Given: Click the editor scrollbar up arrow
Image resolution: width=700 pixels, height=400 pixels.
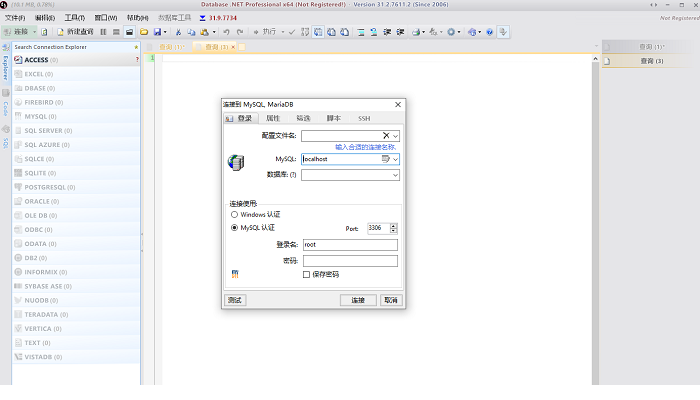Looking at the screenshot, I should pos(595,58).
